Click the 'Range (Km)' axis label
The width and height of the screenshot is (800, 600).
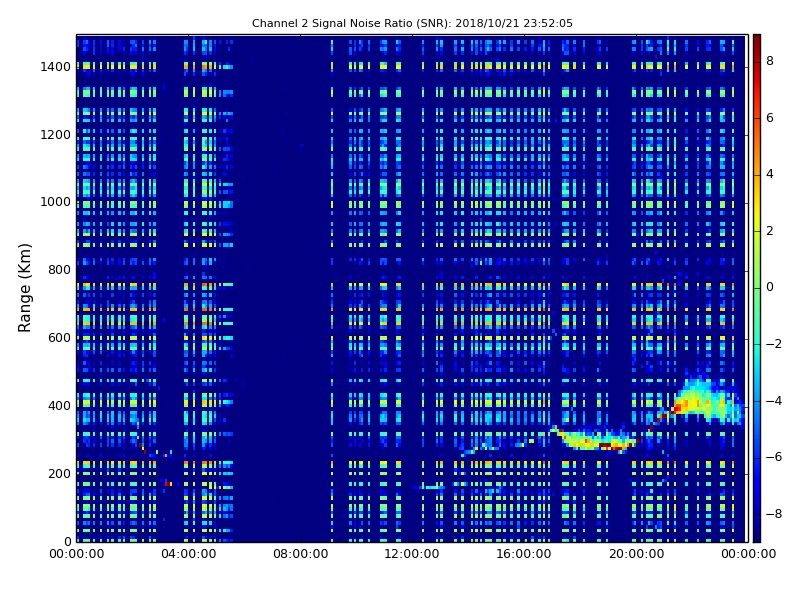pos(24,288)
